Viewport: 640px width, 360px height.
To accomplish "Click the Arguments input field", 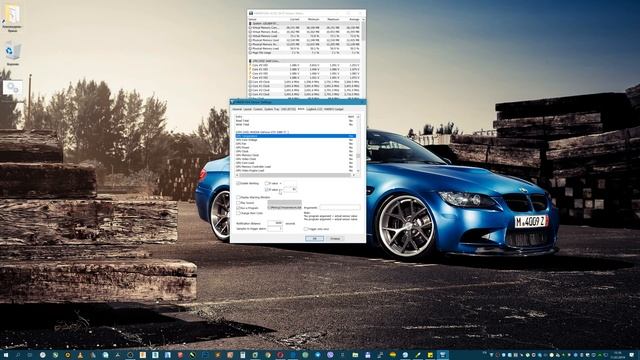I will pyautogui.click(x=340, y=208).
